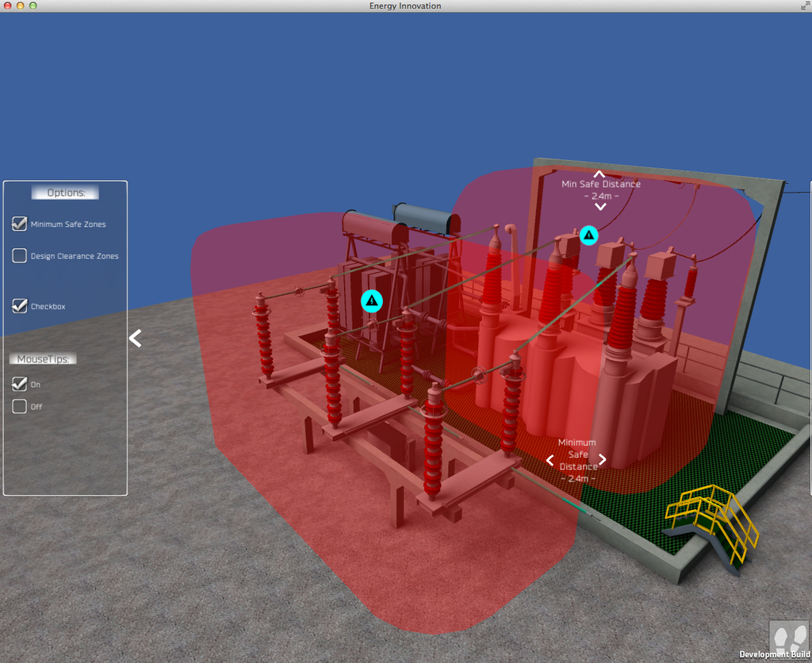Click the lower Minimum Safe Distance 2.4m label
The height and width of the screenshot is (663, 812).
[576, 461]
